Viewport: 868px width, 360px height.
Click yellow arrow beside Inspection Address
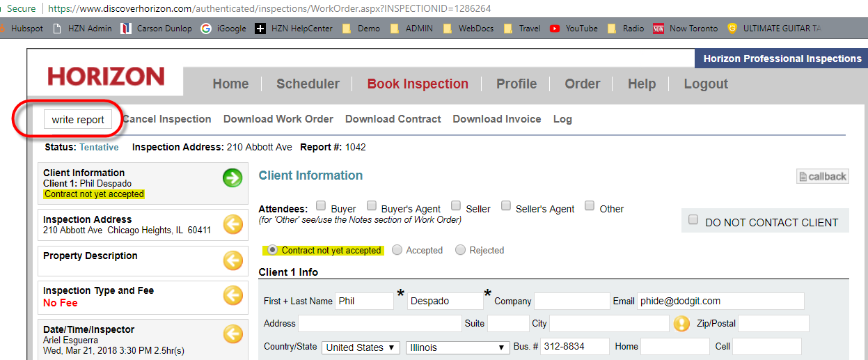point(232,224)
